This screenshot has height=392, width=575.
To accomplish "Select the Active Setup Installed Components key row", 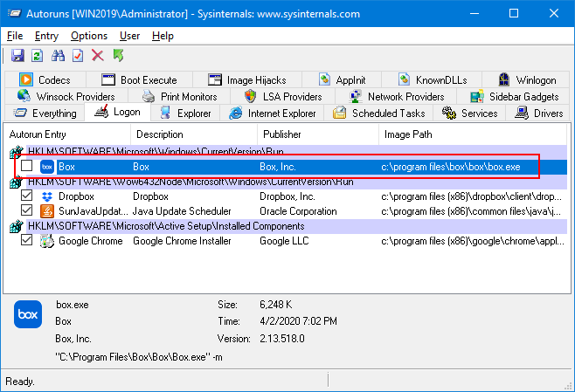I will (x=288, y=226).
